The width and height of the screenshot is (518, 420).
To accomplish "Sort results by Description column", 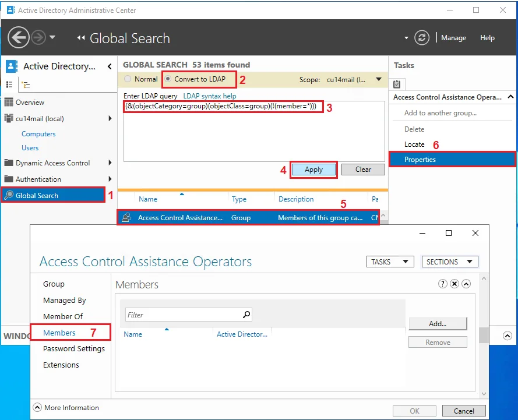I will [x=296, y=199].
